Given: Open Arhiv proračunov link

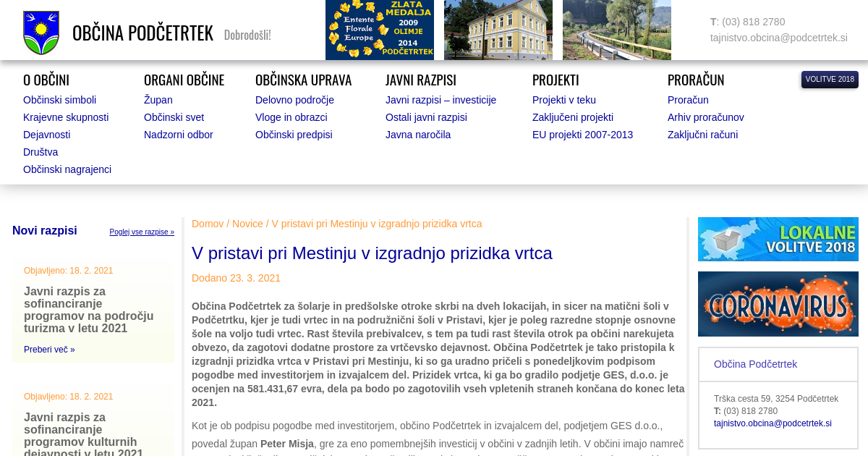Looking at the screenshot, I should pos(705,117).
